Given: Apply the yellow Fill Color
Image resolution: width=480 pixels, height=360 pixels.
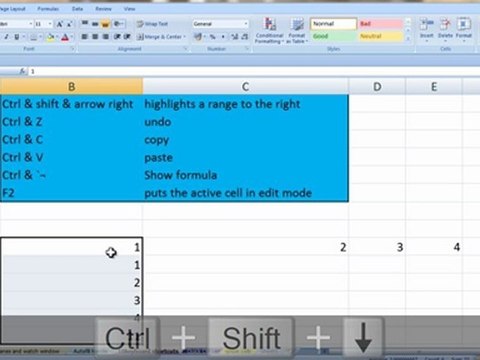Looking at the screenshot, I should tap(50, 37).
